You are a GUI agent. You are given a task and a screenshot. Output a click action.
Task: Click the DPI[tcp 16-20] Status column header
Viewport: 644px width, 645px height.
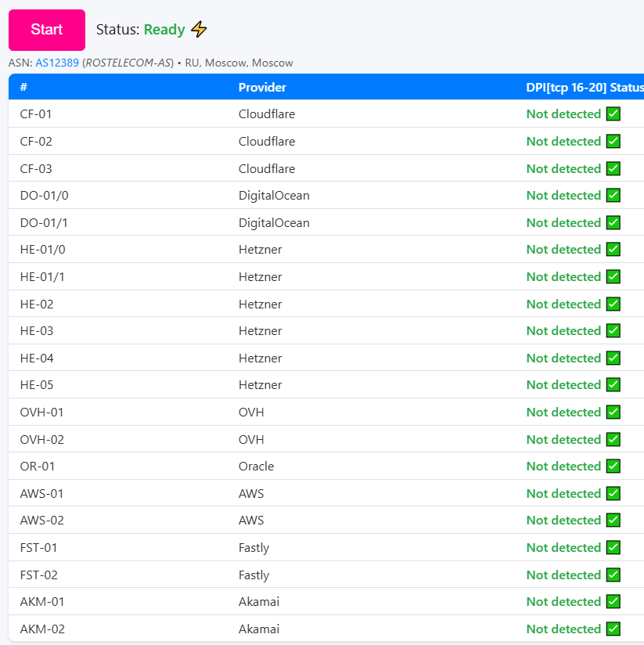tap(584, 88)
